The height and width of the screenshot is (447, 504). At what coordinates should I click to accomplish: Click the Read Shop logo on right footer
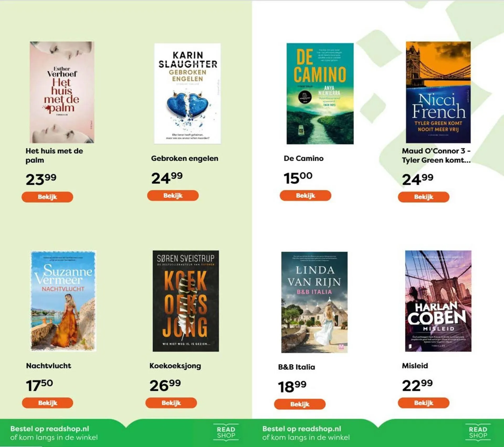[x=478, y=432]
